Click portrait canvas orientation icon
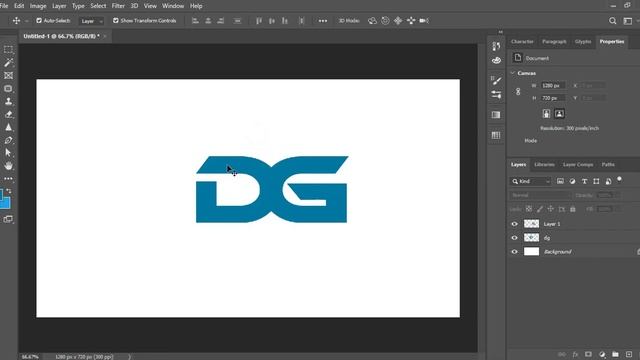Image resolution: width=640 pixels, height=360 pixels. click(546, 114)
